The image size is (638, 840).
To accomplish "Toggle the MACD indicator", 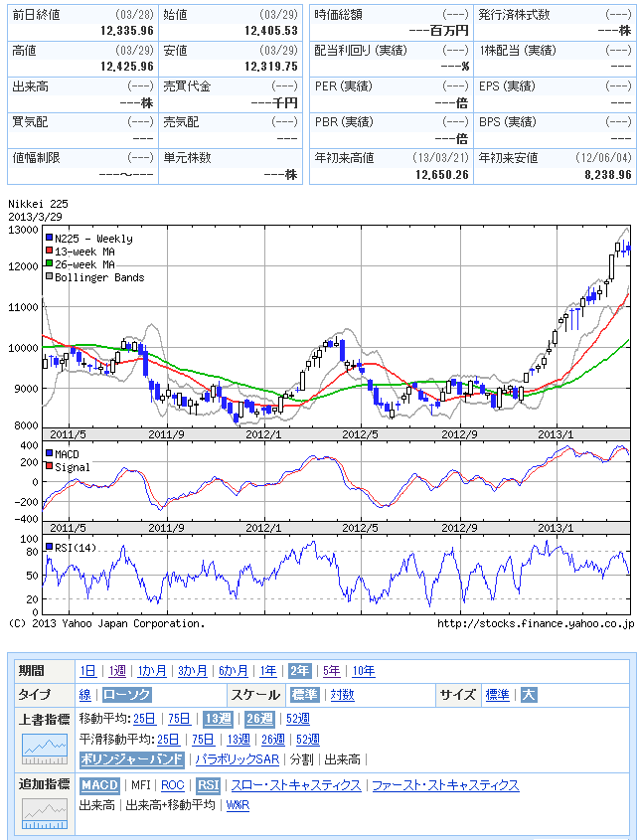I will [x=99, y=785].
